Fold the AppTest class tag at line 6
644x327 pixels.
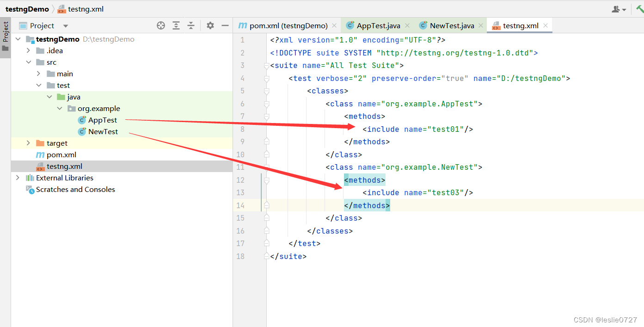pyautogui.click(x=266, y=104)
